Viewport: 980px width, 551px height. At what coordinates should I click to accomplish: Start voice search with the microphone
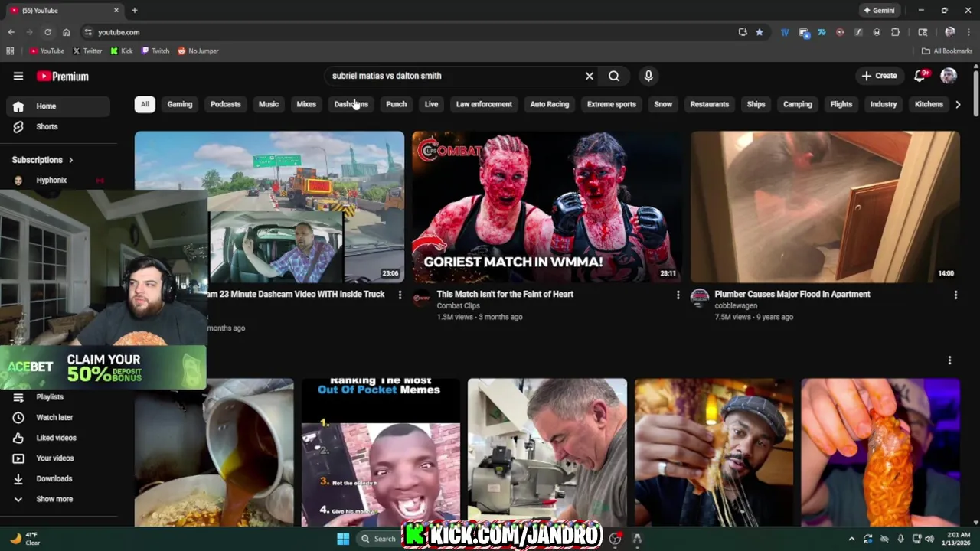648,76
